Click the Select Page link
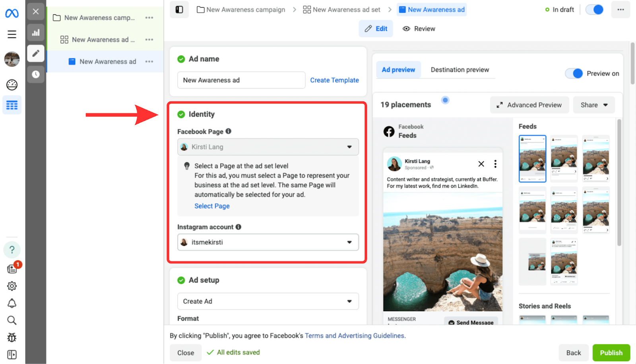The width and height of the screenshot is (636, 364). pyautogui.click(x=212, y=206)
